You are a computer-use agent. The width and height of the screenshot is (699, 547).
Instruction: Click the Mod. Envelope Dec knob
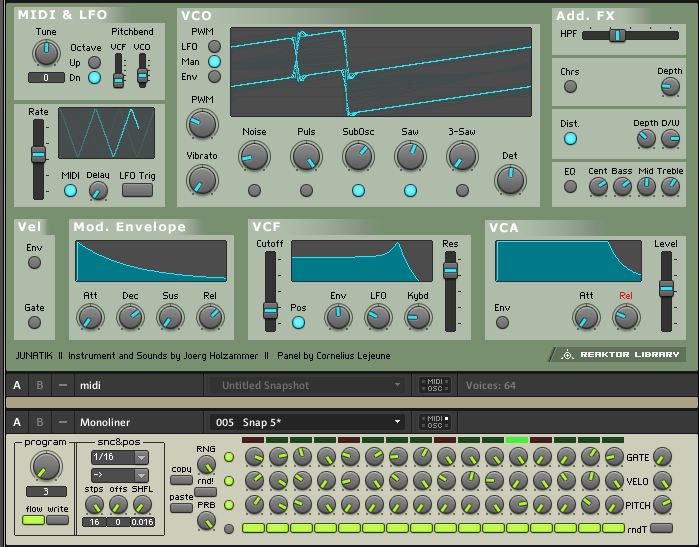[130, 317]
